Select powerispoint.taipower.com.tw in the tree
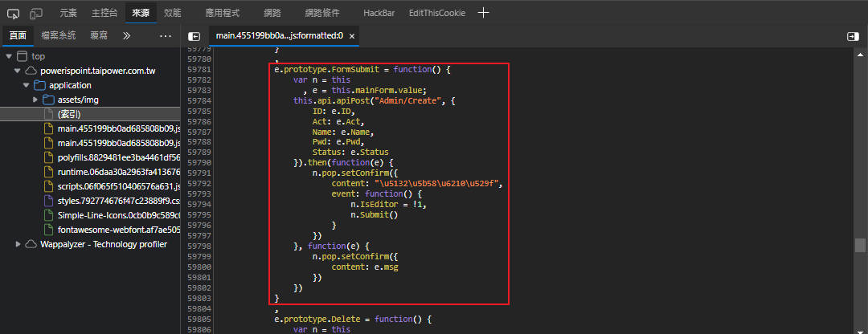 click(x=98, y=71)
